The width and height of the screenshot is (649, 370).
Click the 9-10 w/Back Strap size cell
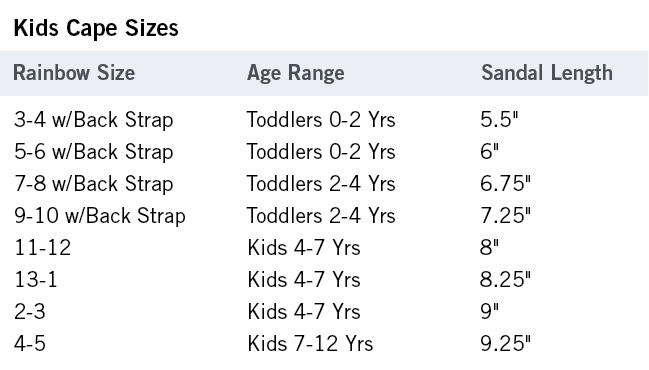pyautogui.click(x=100, y=216)
